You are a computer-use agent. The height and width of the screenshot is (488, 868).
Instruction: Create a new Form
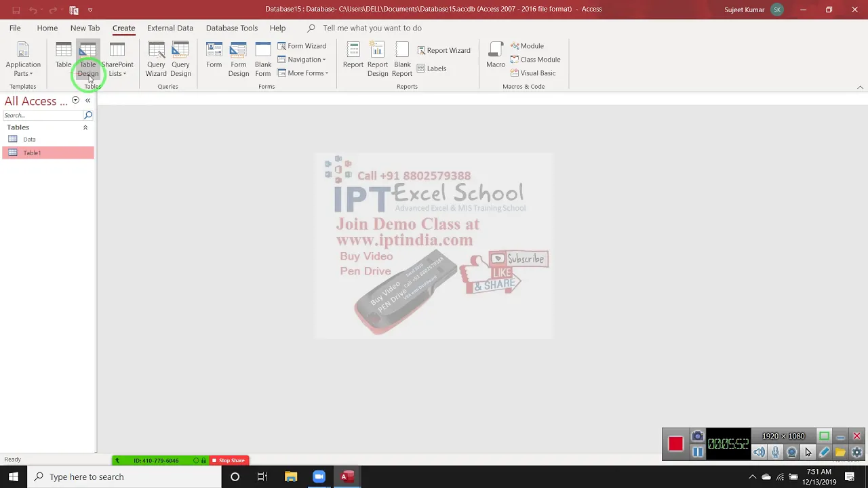pos(214,56)
